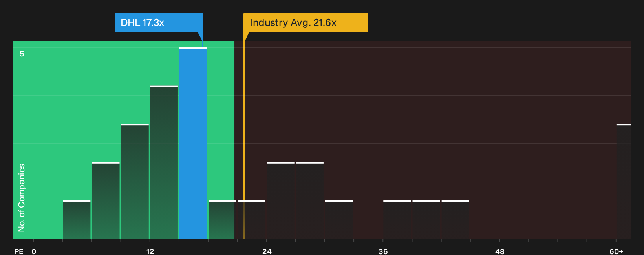
Task: Select the histogram bar starting at PE 24
Action: [281, 200]
